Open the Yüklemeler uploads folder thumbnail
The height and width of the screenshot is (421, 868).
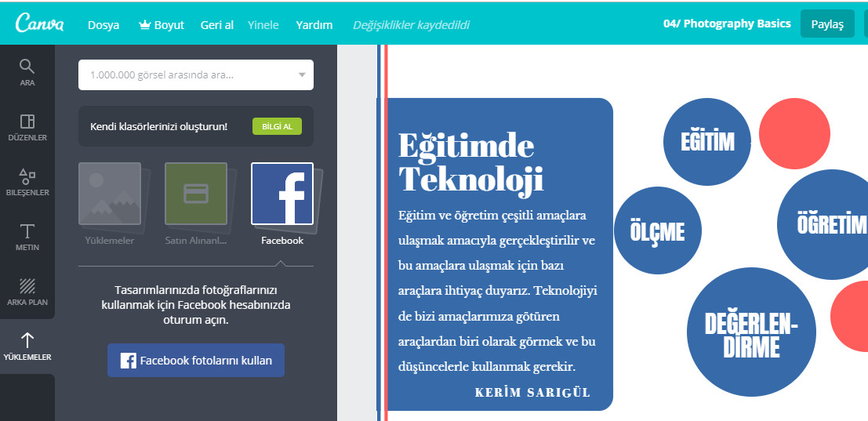110,194
